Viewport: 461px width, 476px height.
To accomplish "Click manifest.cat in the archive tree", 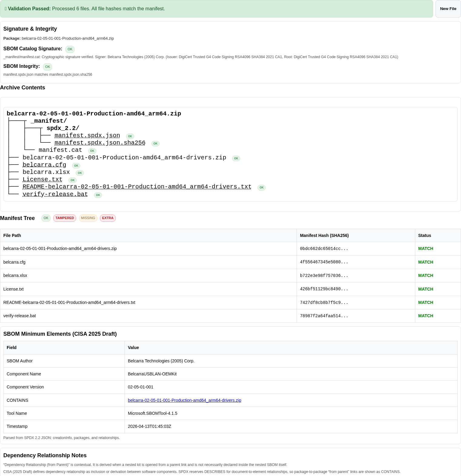I will tap(60, 150).
